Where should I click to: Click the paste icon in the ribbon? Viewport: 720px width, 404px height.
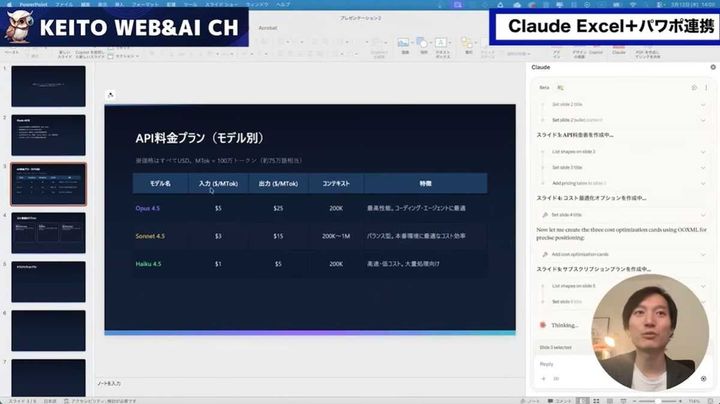[x=11, y=50]
